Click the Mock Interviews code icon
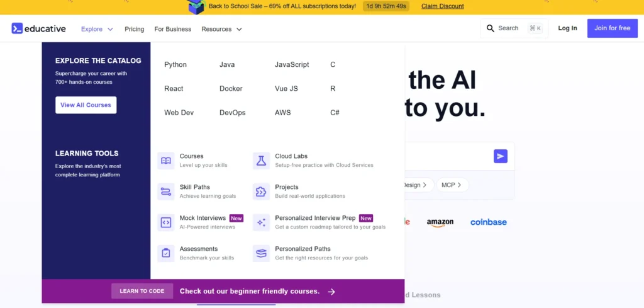644x308 pixels. tap(166, 222)
